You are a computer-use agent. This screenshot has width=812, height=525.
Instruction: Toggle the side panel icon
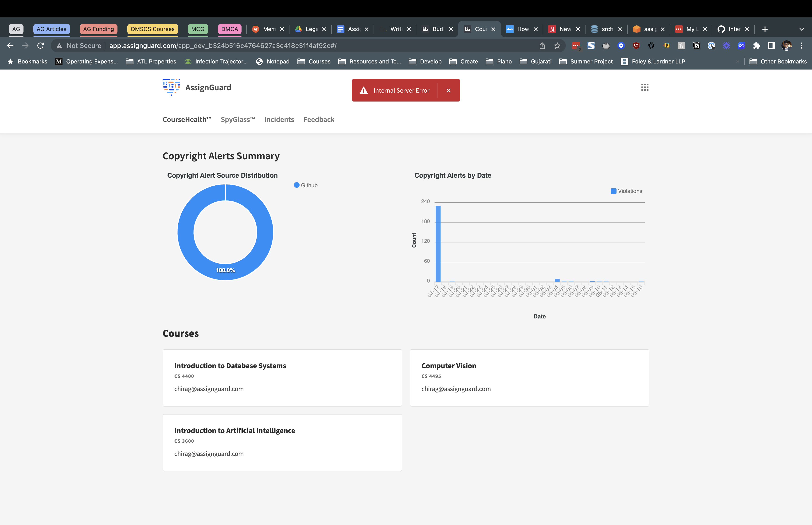click(x=771, y=46)
